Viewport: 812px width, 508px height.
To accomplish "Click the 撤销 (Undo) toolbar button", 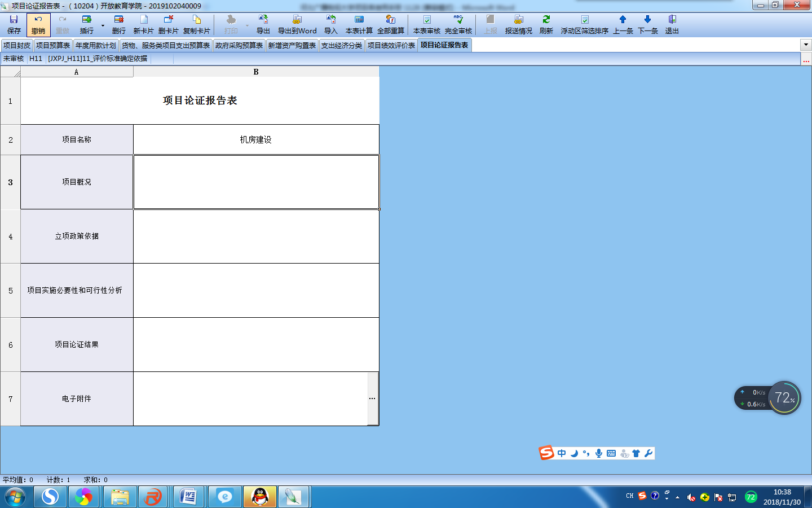I will pyautogui.click(x=38, y=25).
